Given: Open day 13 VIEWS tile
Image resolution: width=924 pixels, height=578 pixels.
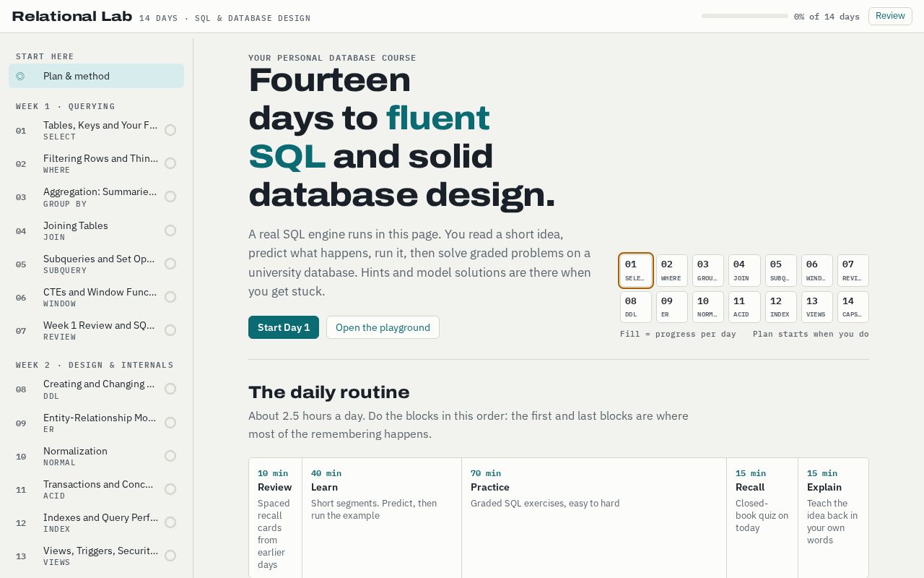Looking at the screenshot, I should pos(817,307).
